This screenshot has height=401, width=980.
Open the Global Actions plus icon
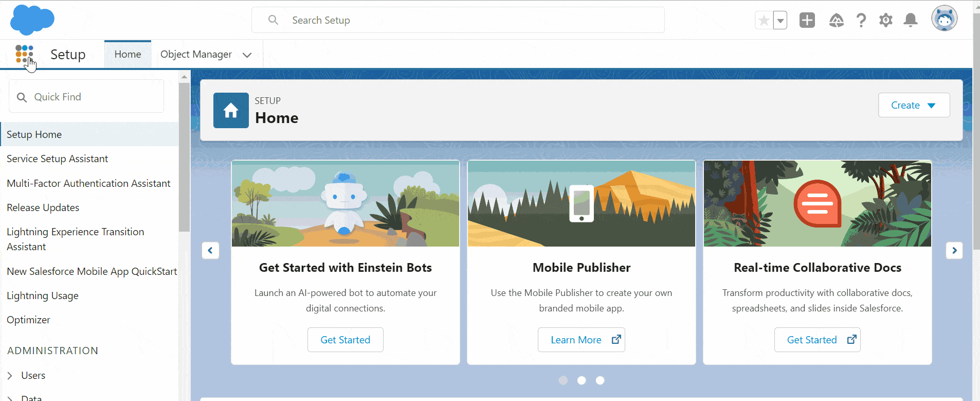[x=807, y=20]
